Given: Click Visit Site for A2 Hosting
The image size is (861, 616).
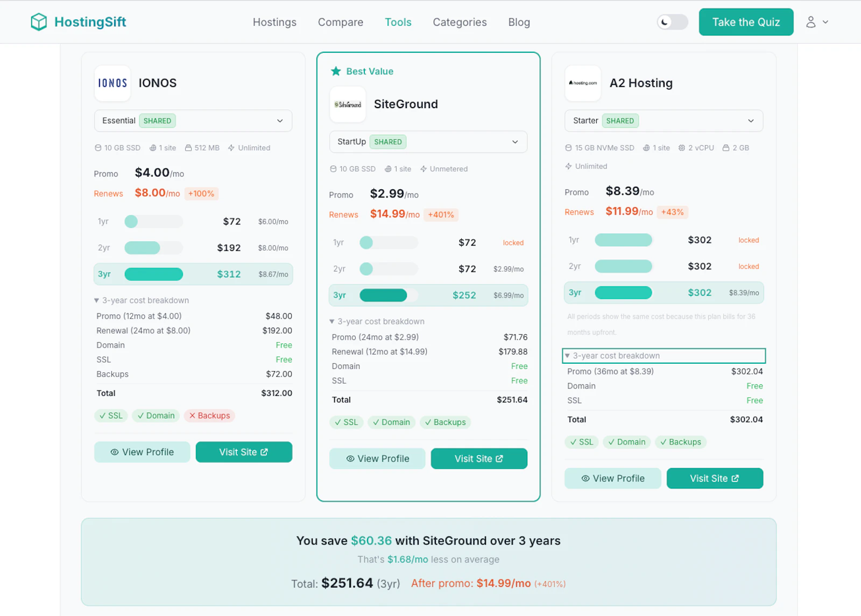Looking at the screenshot, I should tap(715, 479).
